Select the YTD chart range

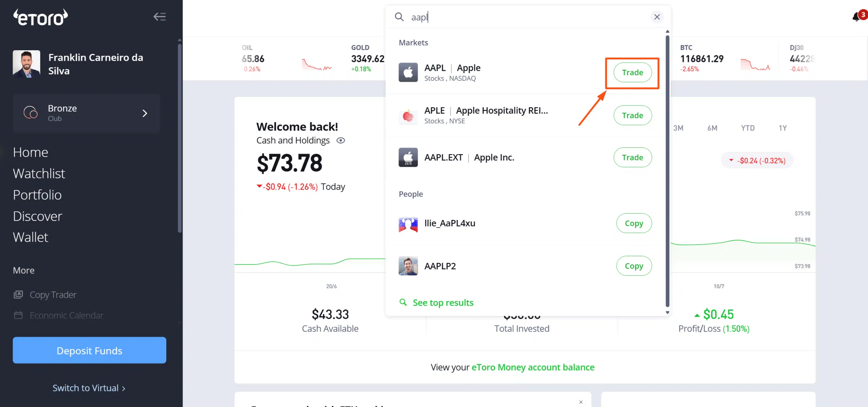pyautogui.click(x=748, y=128)
